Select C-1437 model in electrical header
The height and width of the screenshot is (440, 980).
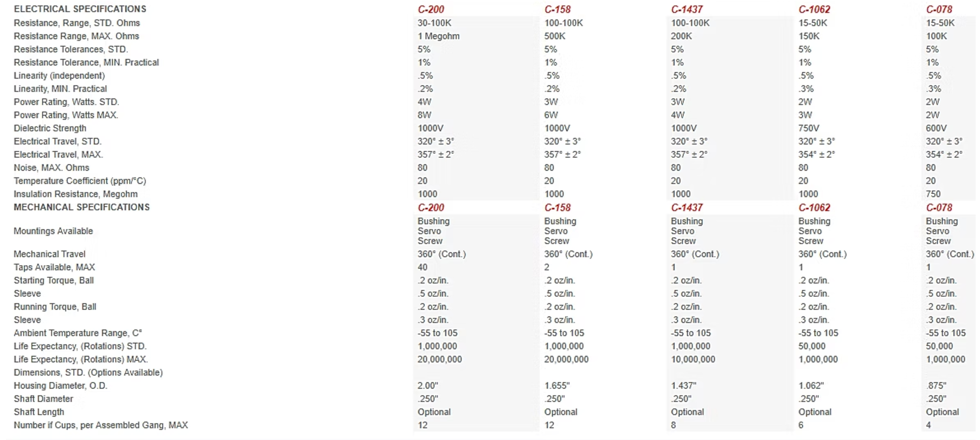coord(687,10)
